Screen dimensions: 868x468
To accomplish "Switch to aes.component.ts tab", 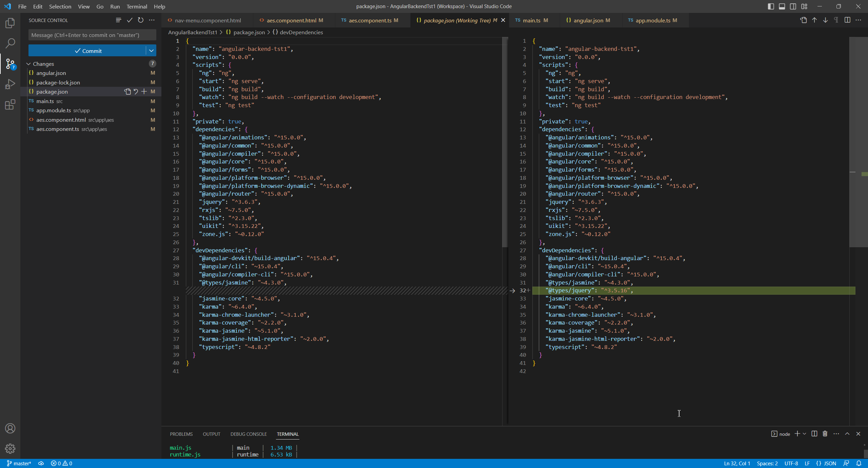I will pos(370,20).
